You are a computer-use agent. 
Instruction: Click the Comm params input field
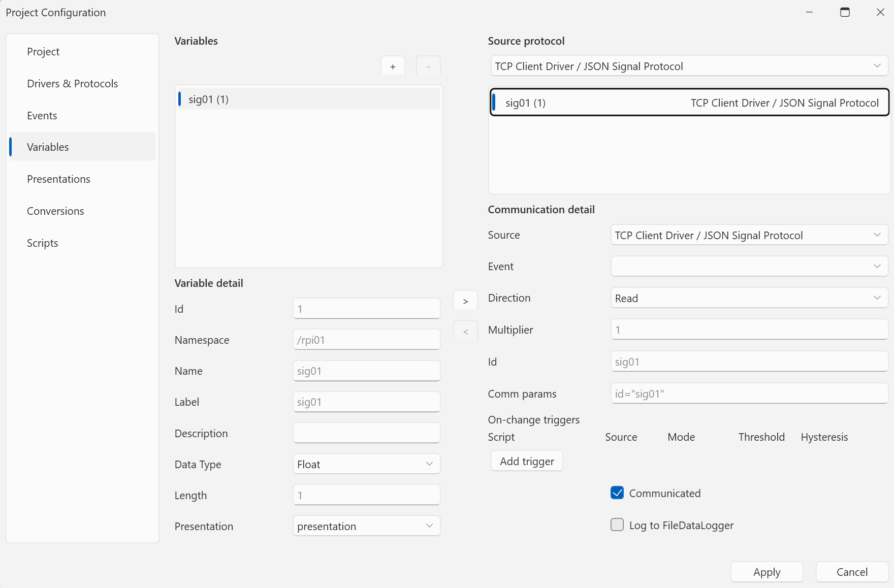point(749,394)
